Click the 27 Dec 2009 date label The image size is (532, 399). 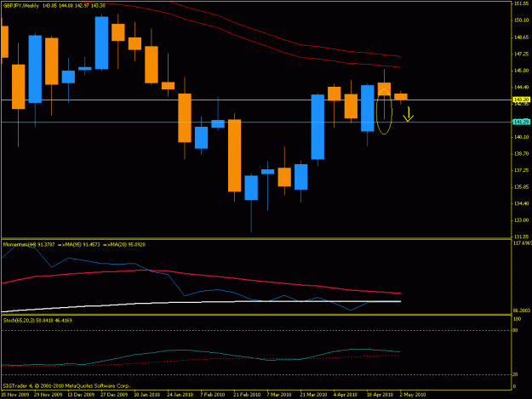click(114, 395)
